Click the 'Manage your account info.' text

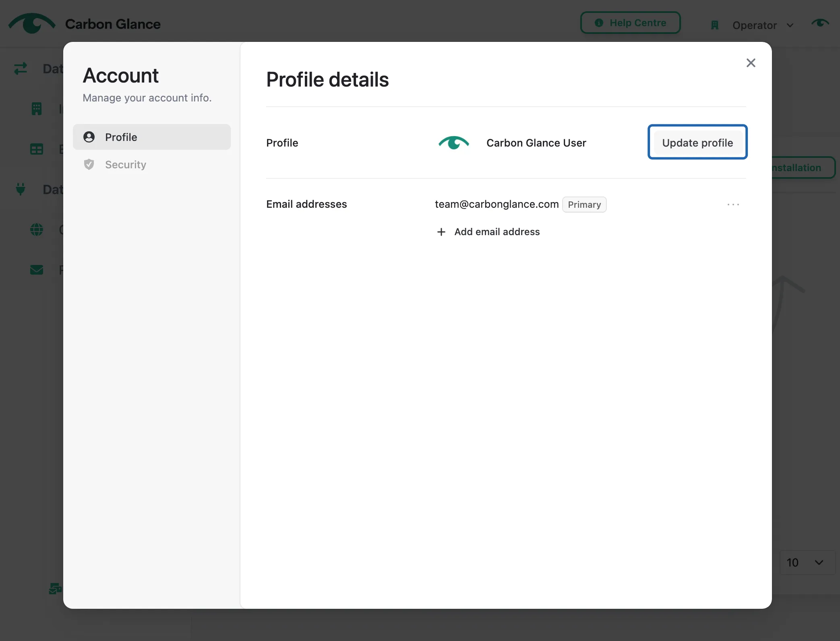147,98
